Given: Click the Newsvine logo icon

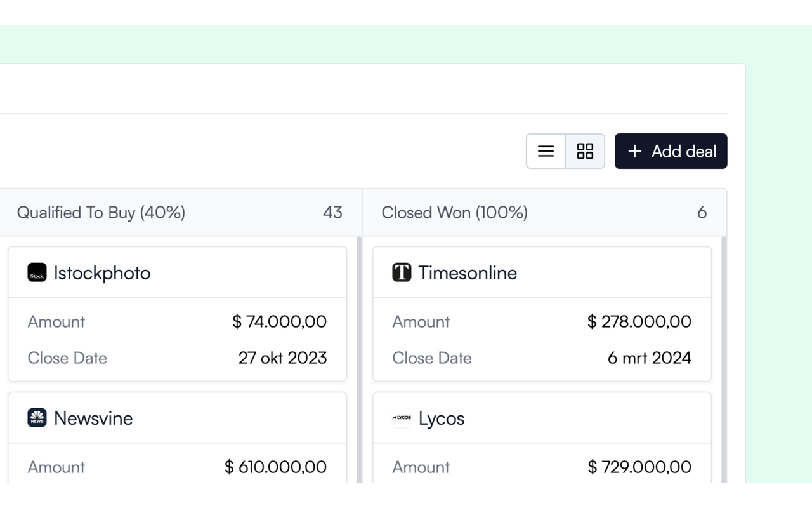Looking at the screenshot, I should pos(37,418).
